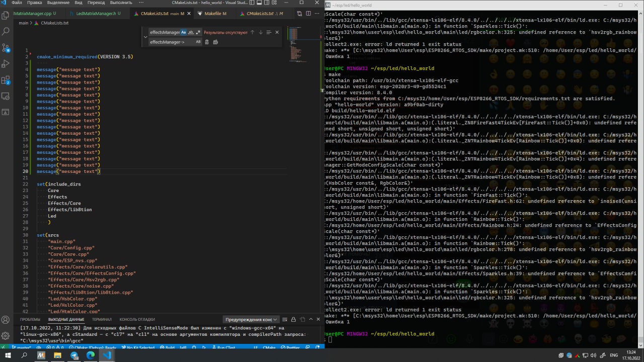Open the Source Control view in activity bar

coord(6,48)
